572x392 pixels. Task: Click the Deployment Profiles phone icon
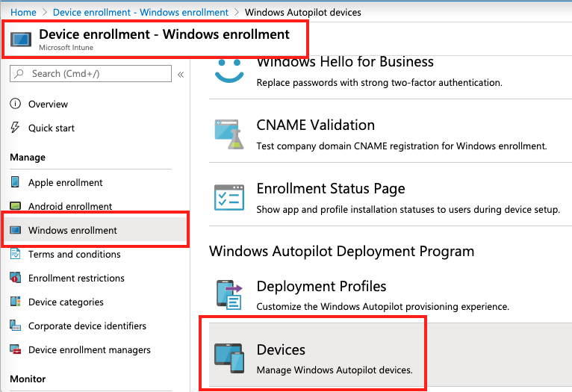[x=229, y=295]
